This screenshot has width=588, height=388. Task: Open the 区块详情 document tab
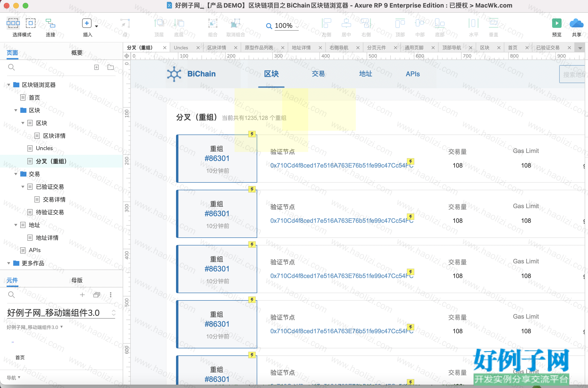coord(217,47)
